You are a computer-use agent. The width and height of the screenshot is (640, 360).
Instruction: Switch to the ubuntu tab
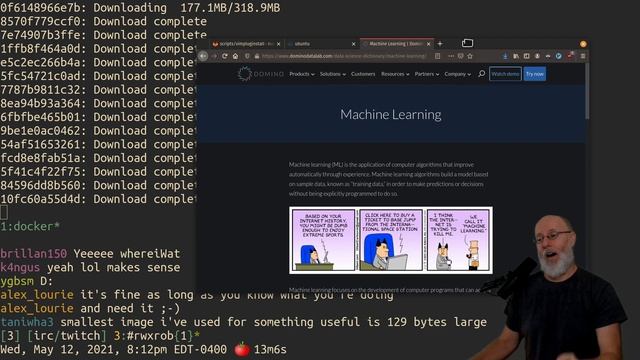click(321, 44)
